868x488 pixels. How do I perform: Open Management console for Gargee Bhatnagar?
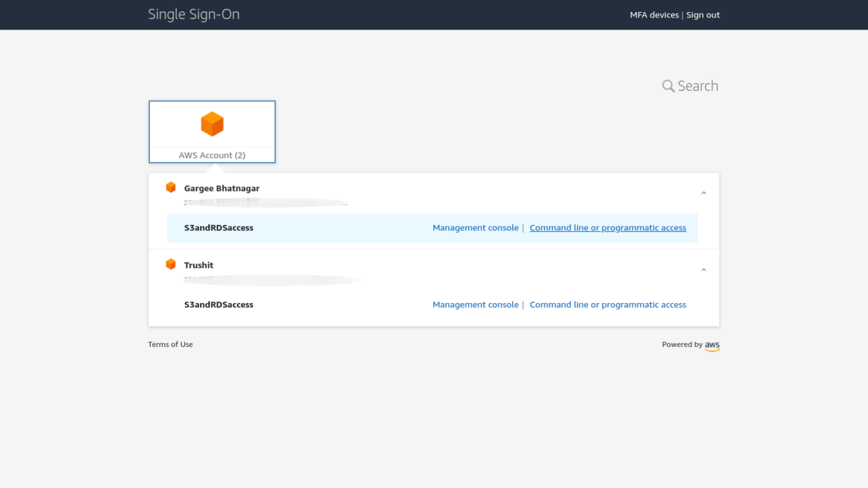(476, 228)
